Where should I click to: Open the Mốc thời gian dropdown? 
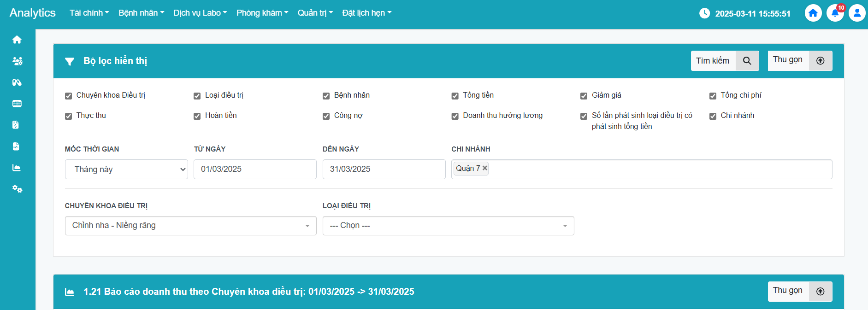[x=126, y=170]
